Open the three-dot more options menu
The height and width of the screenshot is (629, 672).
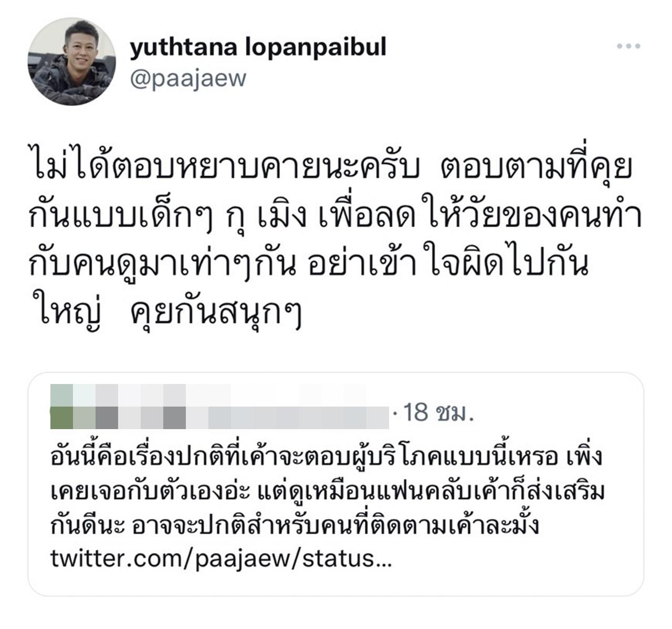tap(628, 47)
